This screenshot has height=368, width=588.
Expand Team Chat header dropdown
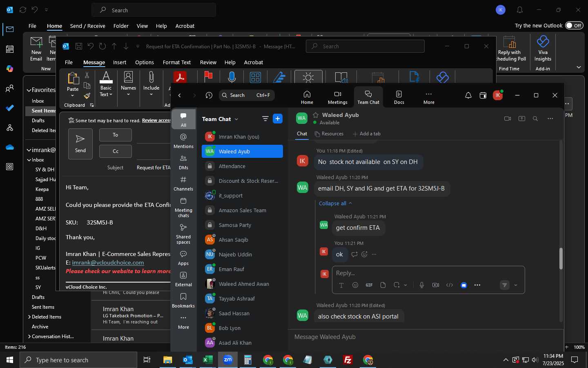point(236,119)
